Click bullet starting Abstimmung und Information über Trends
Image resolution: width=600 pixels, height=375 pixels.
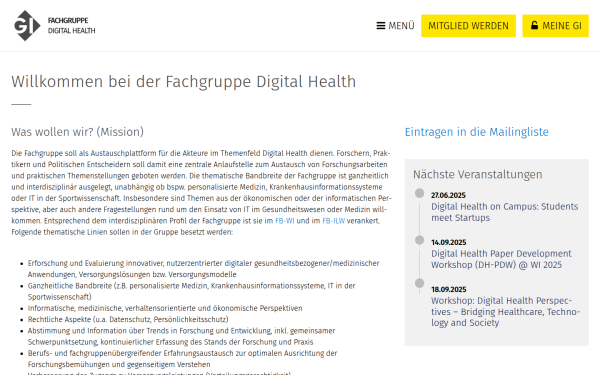coord(181,336)
